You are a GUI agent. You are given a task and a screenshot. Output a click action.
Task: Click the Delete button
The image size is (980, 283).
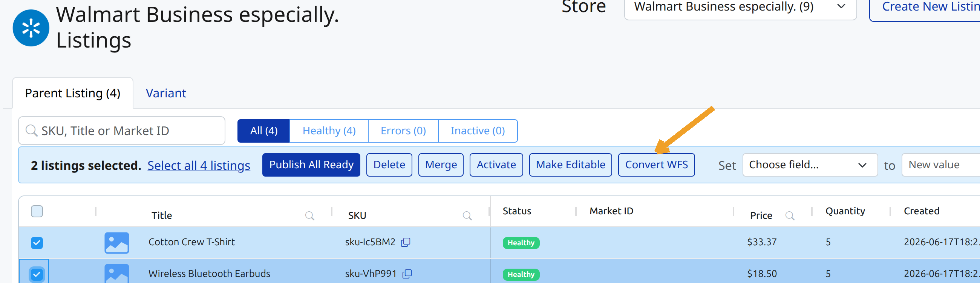[389, 165]
